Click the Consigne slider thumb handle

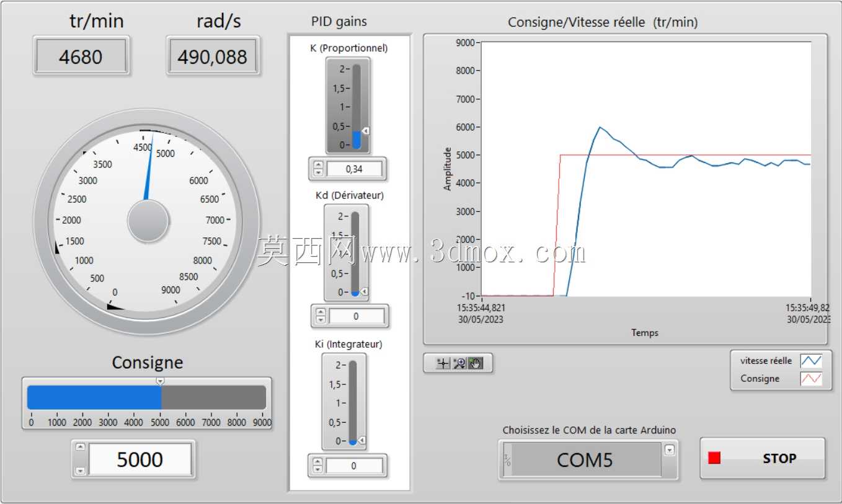tap(159, 380)
